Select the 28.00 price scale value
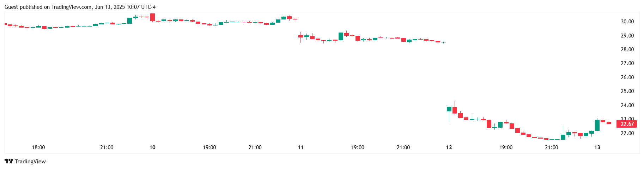 click(x=627, y=49)
